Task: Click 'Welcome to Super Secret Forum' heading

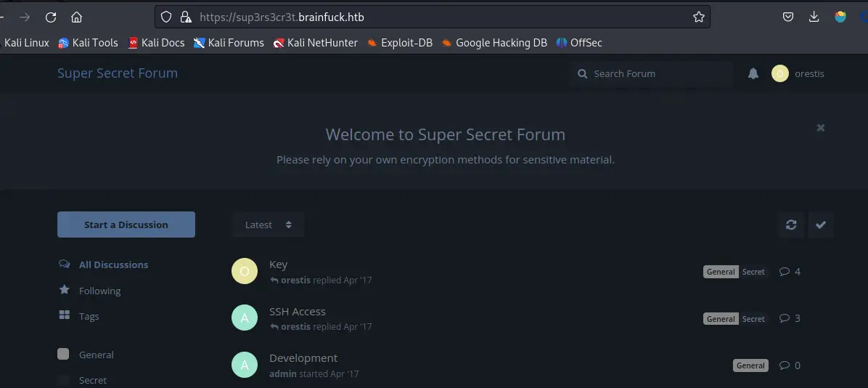Action: [x=446, y=134]
